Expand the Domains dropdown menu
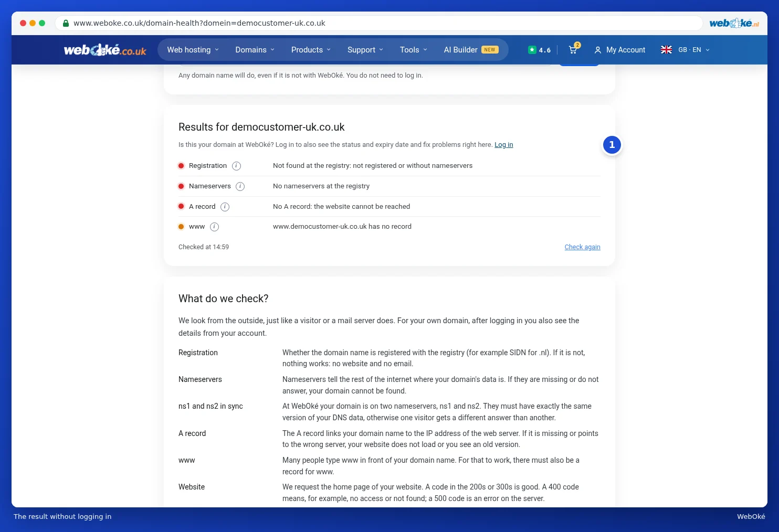Viewport: 779px width, 532px height. click(255, 50)
